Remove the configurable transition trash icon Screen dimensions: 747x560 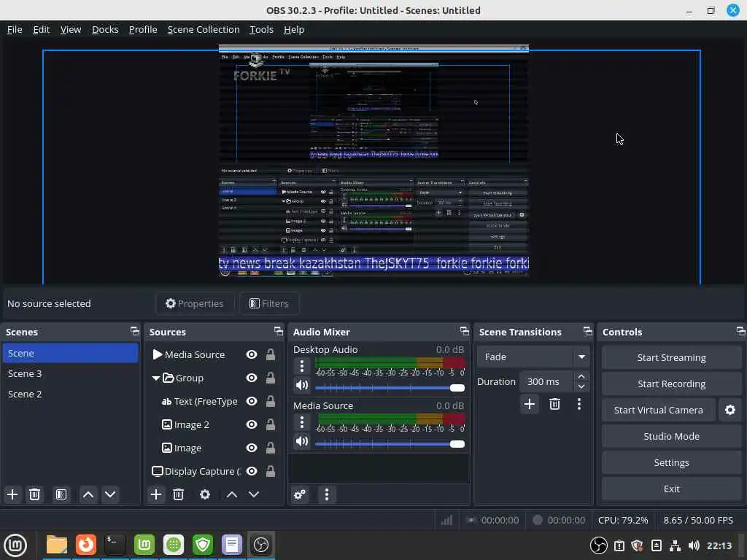[554, 404]
